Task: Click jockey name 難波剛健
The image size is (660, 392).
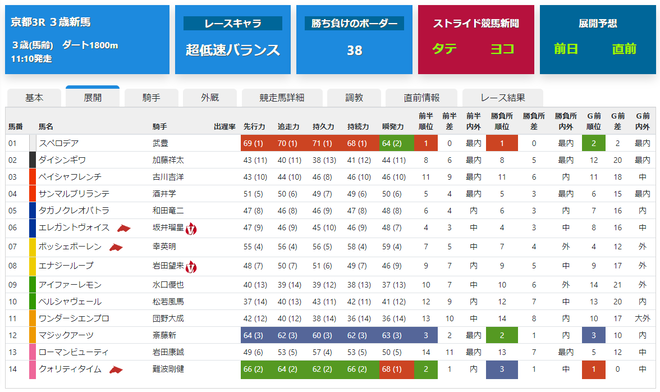Action: [168, 370]
